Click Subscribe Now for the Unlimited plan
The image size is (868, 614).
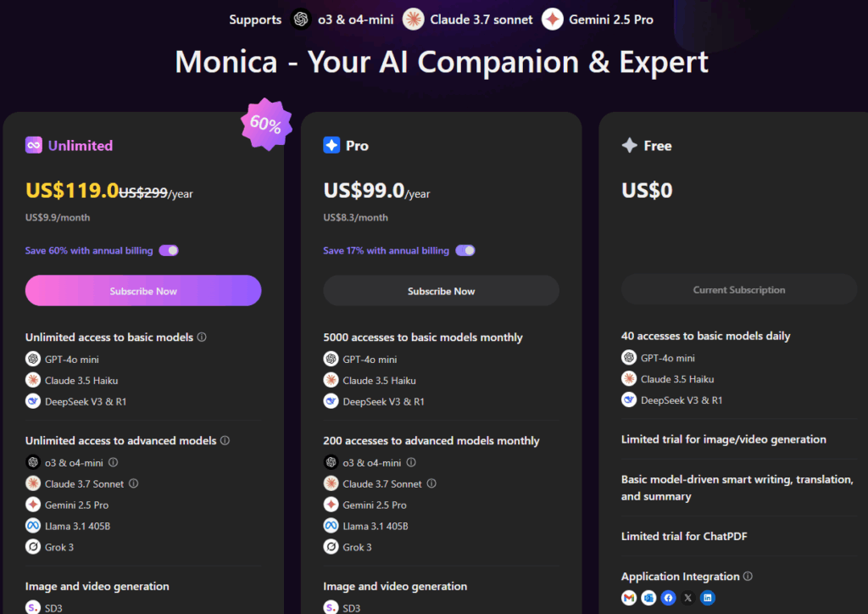point(143,291)
